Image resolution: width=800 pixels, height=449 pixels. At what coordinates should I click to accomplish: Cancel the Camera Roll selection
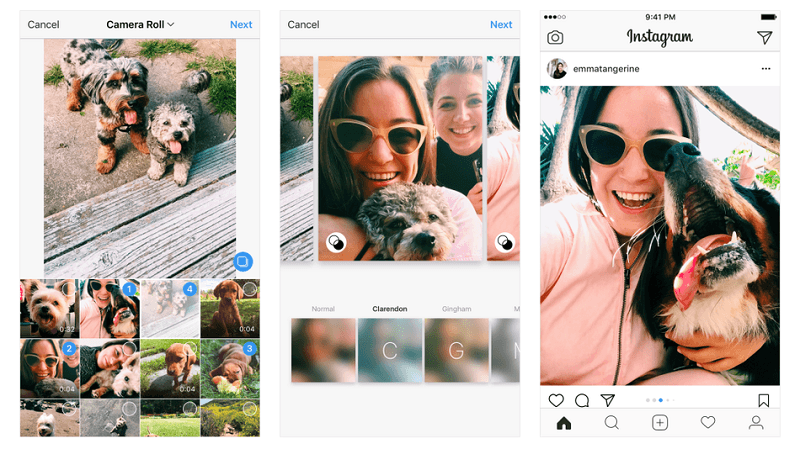(43, 24)
